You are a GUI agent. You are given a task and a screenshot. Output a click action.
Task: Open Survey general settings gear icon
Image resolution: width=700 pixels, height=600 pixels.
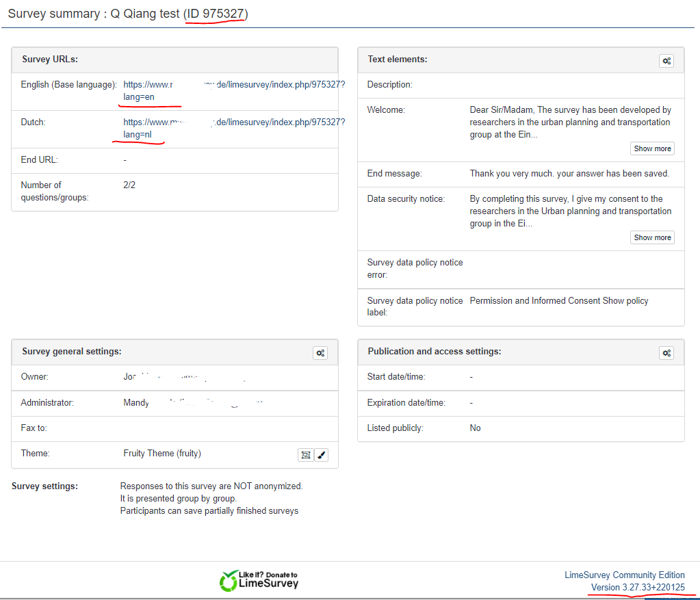coord(320,353)
